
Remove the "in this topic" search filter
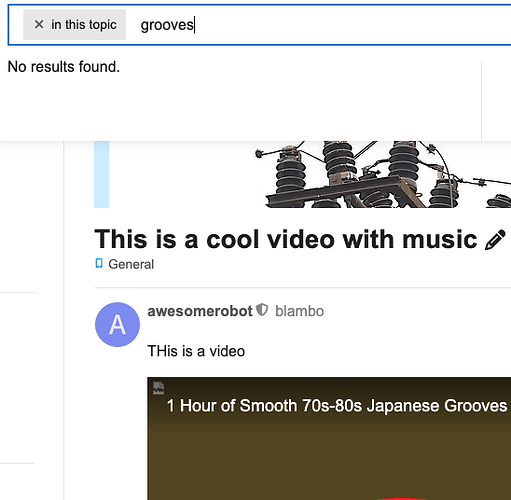point(39,24)
